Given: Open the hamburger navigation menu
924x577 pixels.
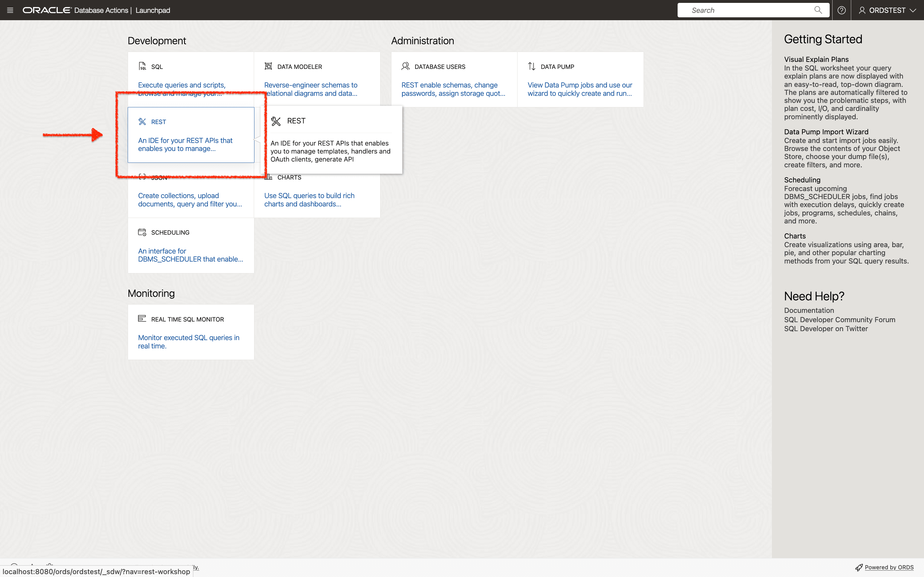Looking at the screenshot, I should pyautogui.click(x=10, y=10).
